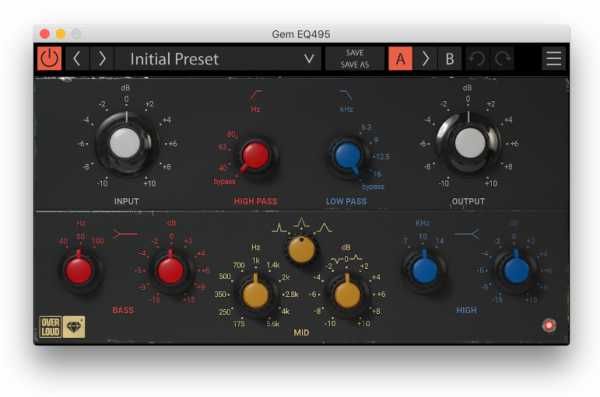600x397 pixels.
Task: Click the OUTPUT gain knob
Action: pos(470,143)
